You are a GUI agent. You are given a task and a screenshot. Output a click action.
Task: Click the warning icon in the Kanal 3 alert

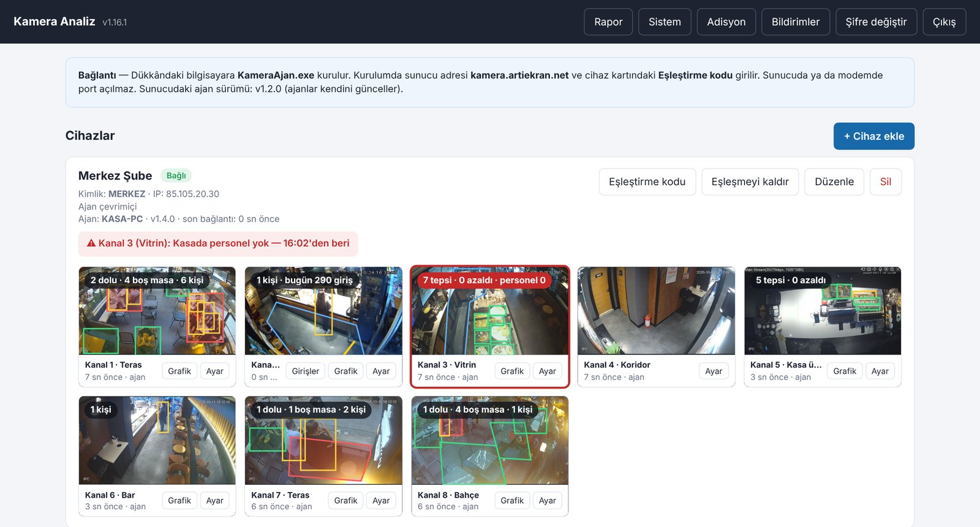click(91, 243)
